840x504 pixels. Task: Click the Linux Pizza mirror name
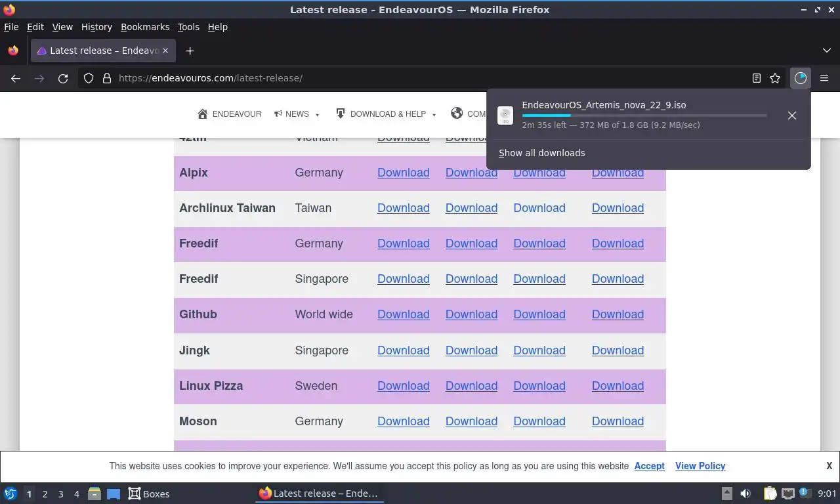(x=211, y=386)
